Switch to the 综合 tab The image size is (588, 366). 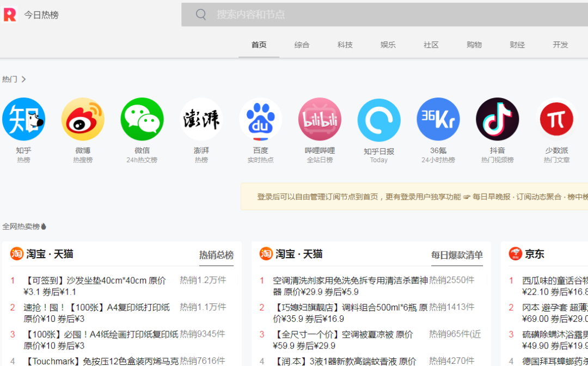pos(302,45)
